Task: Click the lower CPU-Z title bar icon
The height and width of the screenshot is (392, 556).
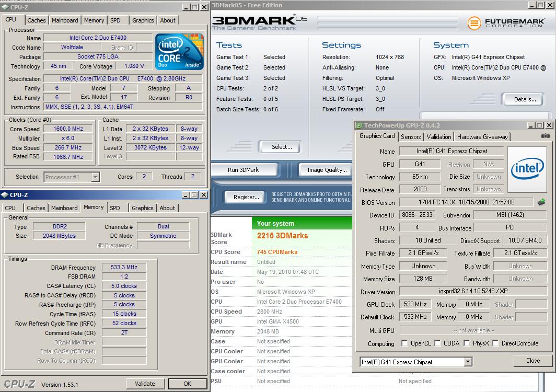Action: 5,195
